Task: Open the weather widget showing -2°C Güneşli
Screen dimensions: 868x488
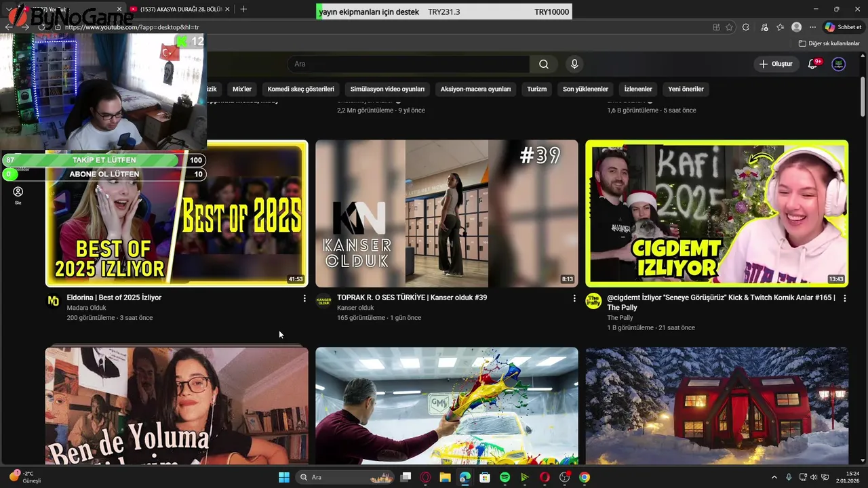Action: coord(24,477)
